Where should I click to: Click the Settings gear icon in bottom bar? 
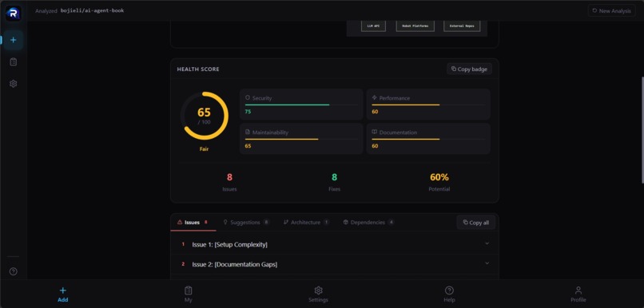coord(318,290)
